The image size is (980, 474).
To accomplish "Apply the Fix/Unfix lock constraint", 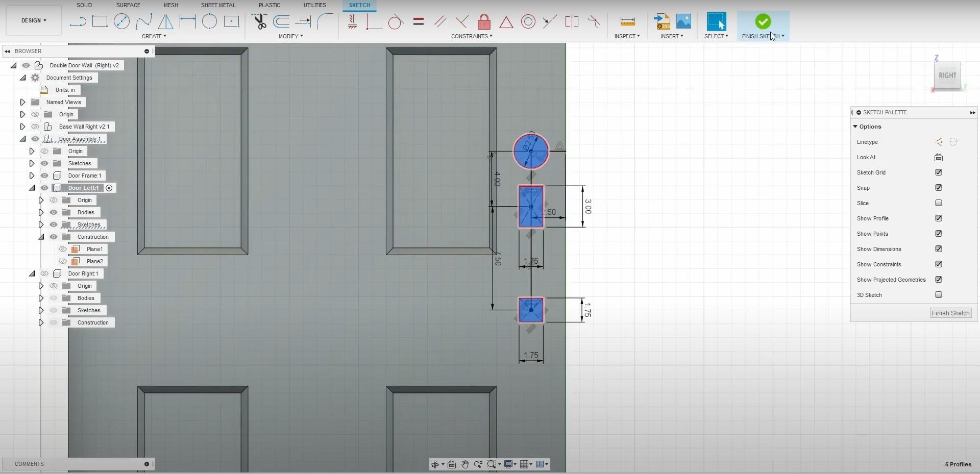I will pyautogui.click(x=484, y=21).
